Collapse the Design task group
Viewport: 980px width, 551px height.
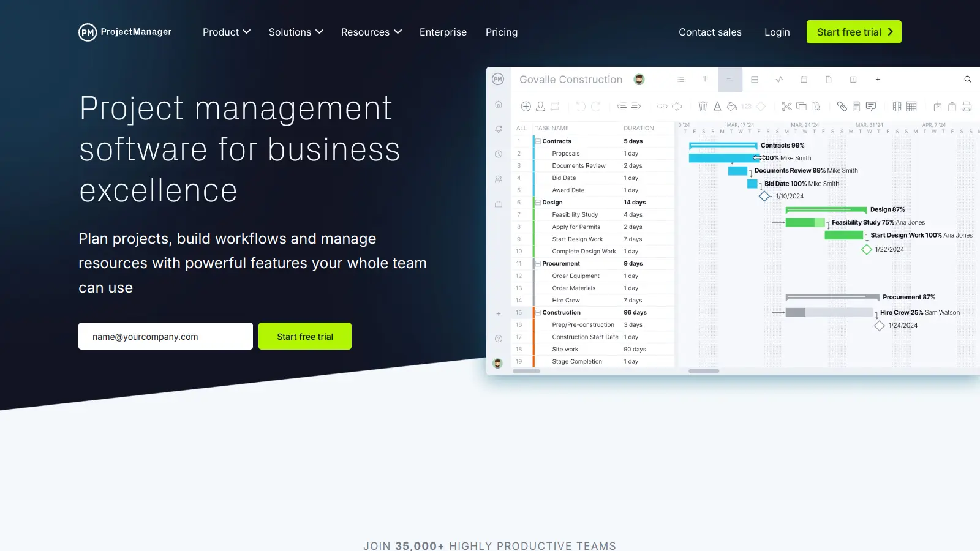(537, 202)
